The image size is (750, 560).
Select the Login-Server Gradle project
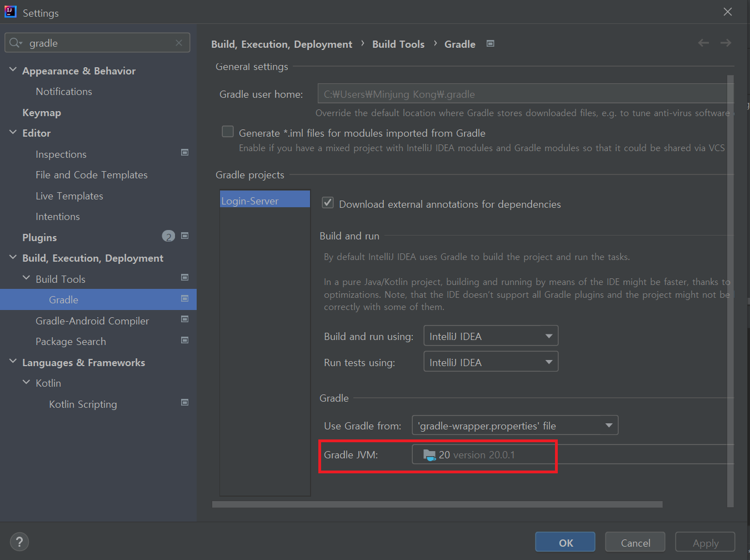pos(265,200)
